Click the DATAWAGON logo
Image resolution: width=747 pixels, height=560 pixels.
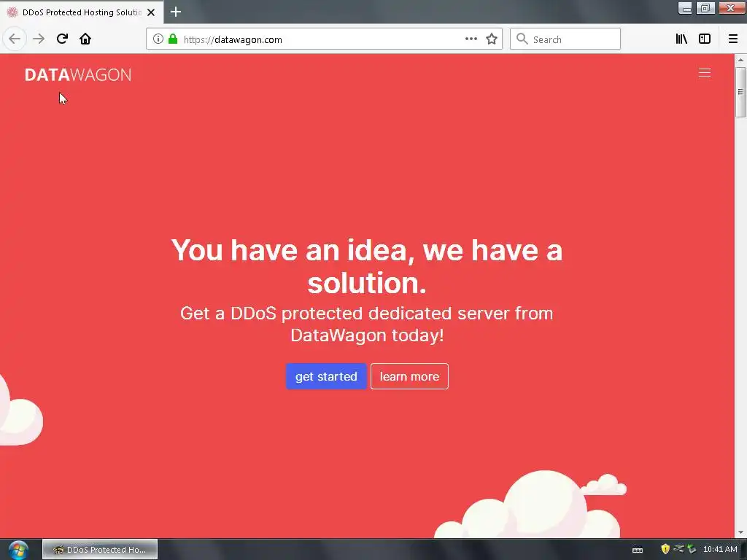pyautogui.click(x=78, y=75)
